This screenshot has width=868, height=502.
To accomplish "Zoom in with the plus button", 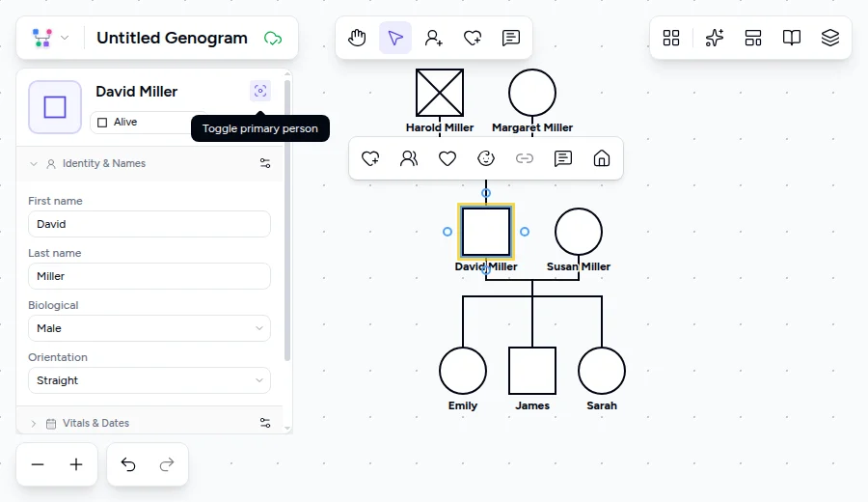I will (x=76, y=464).
